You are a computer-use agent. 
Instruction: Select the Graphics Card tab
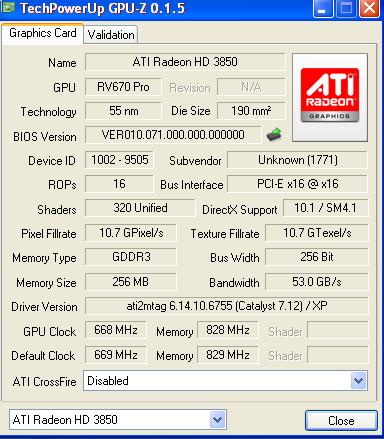tap(43, 33)
